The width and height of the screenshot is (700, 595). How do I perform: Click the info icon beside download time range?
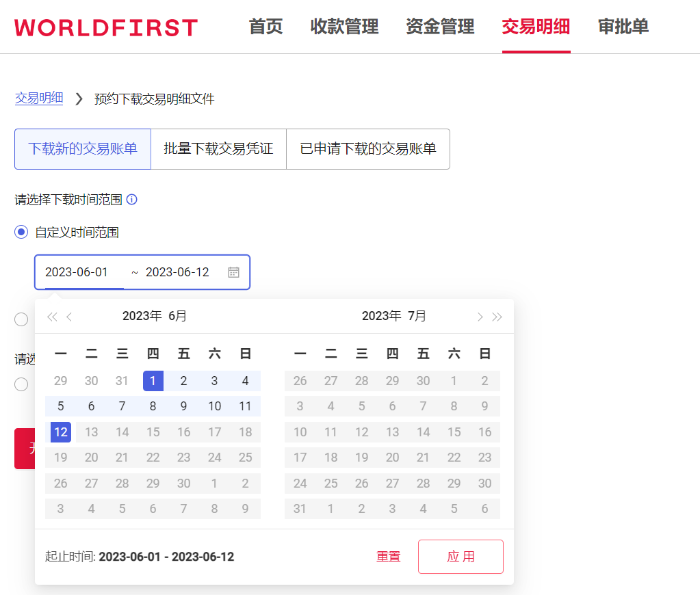132,200
